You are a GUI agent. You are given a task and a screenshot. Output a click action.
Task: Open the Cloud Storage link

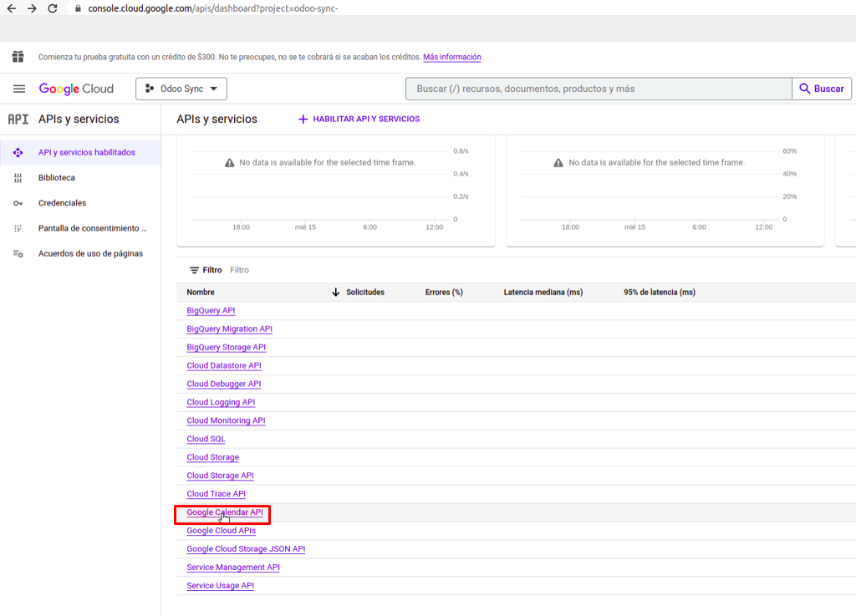point(213,457)
